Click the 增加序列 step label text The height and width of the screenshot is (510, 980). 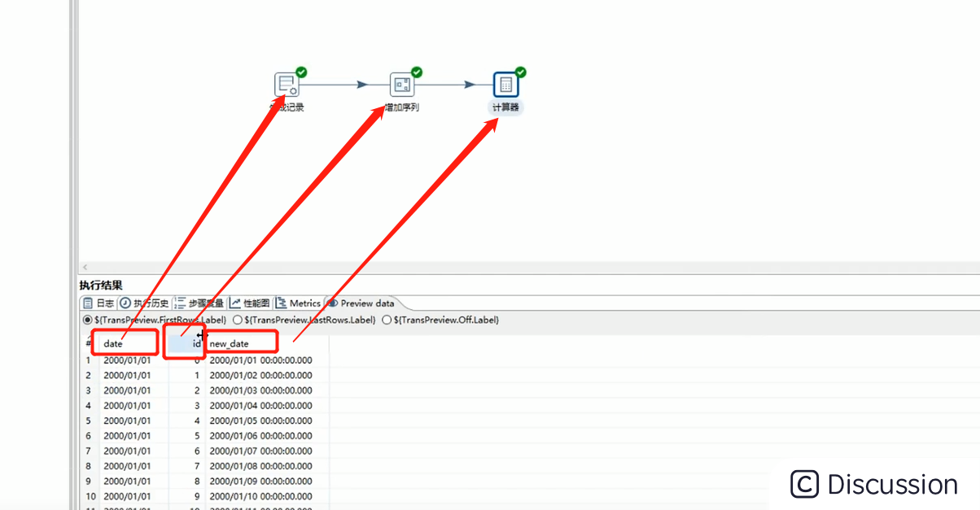[x=402, y=107]
